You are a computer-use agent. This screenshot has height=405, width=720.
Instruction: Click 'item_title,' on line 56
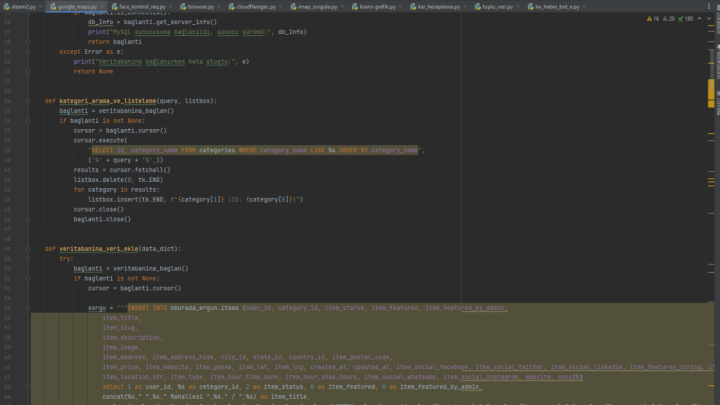click(122, 318)
